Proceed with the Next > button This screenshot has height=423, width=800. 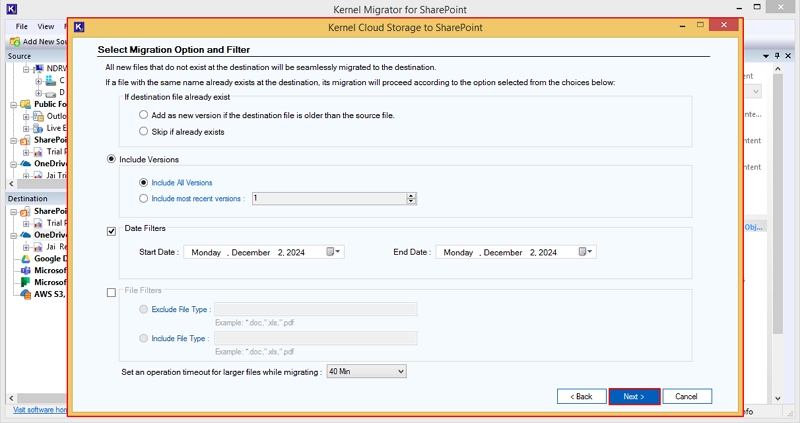point(634,396)
